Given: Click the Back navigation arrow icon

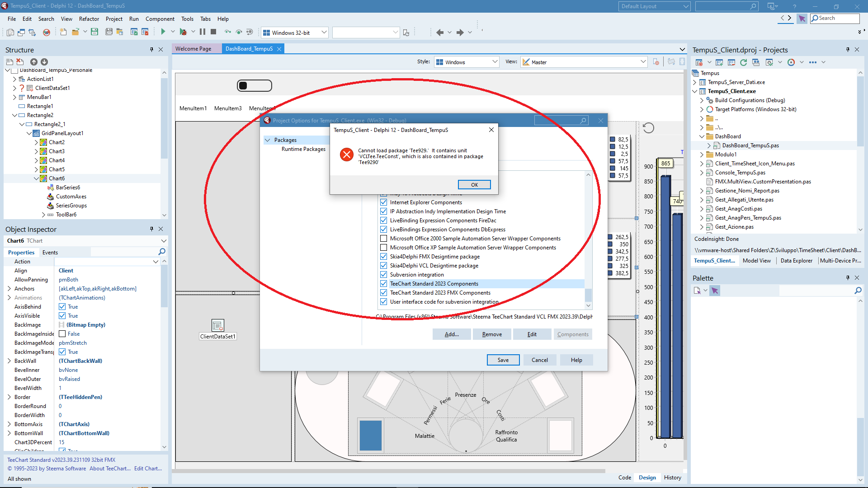Looking at the screenshot, I should [439, 32].
